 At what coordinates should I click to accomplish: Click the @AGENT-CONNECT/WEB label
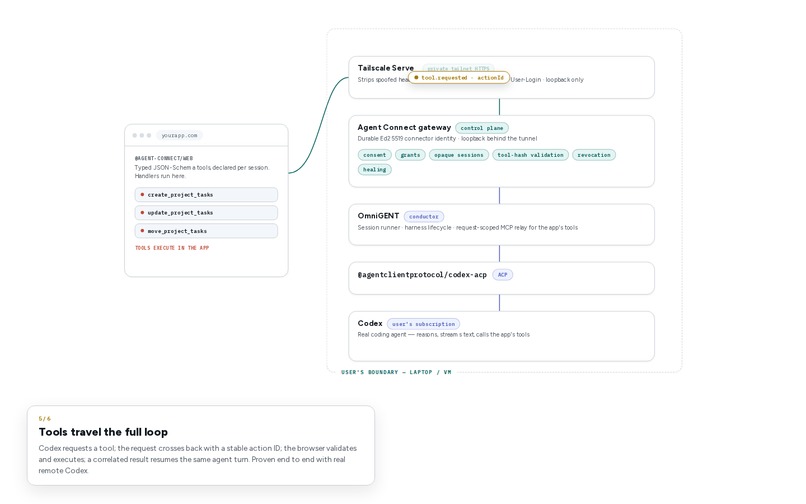pyautogui.click(x=164, y=158)
